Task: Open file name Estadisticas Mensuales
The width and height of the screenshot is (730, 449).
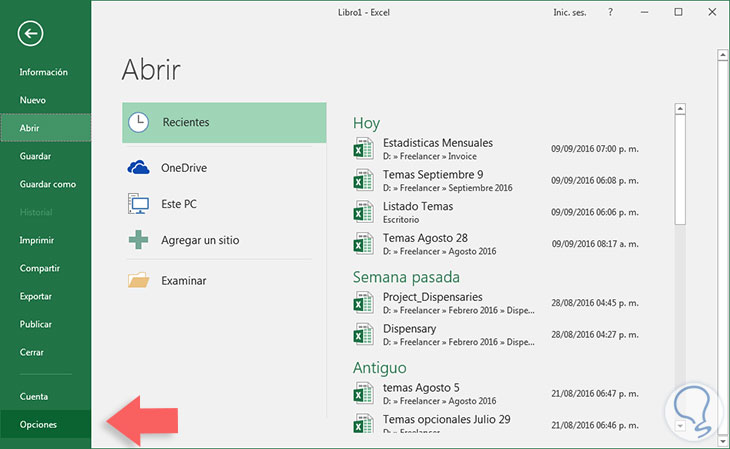Action: (x=438, y=143)
